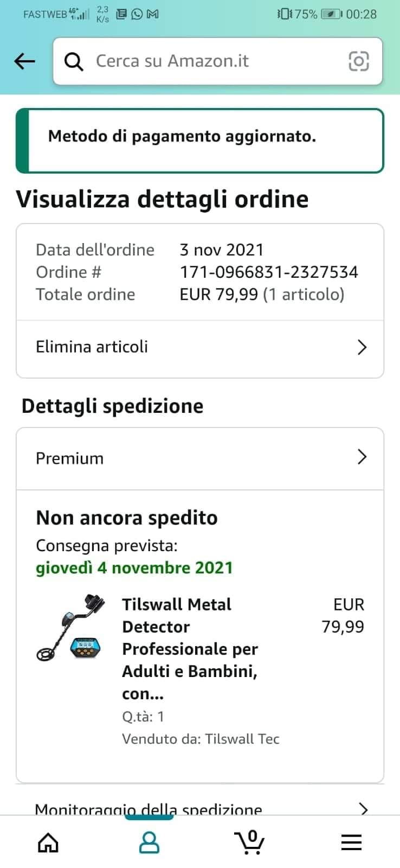Expand Elimina articoli chevron
400x868 pixels.
coord(362,347)
